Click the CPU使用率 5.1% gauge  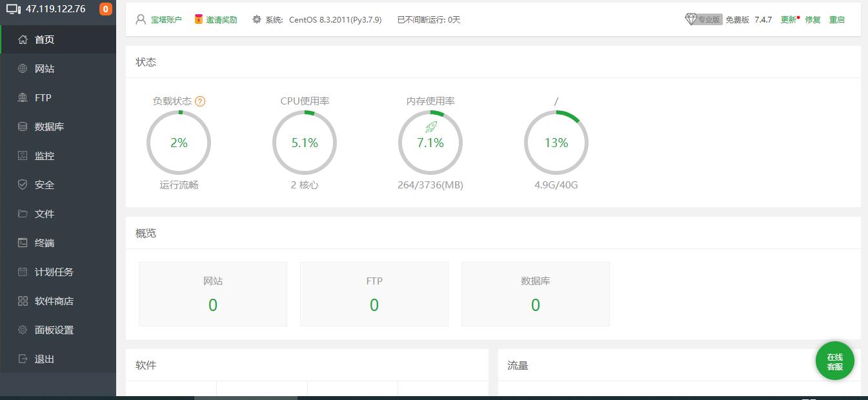point(305,143)
